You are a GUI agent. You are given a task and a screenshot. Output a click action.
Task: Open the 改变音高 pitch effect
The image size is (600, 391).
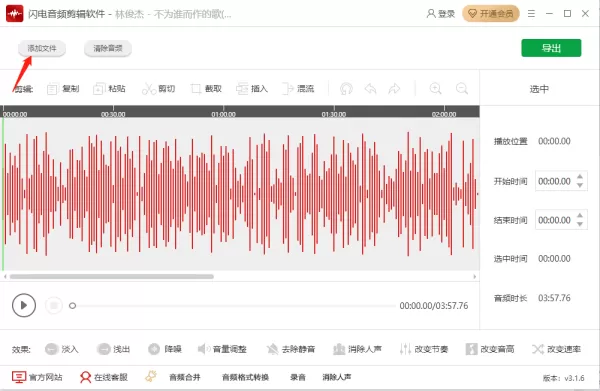point(490,349)
